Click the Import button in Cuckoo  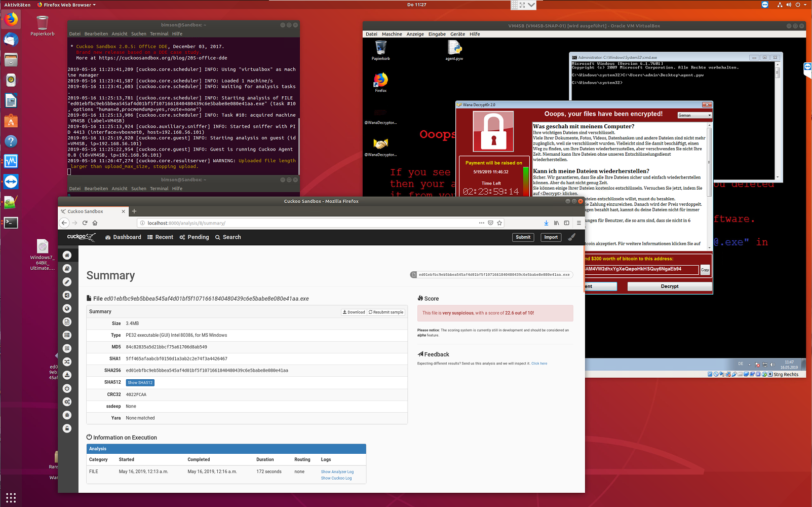tap(551, 237)
